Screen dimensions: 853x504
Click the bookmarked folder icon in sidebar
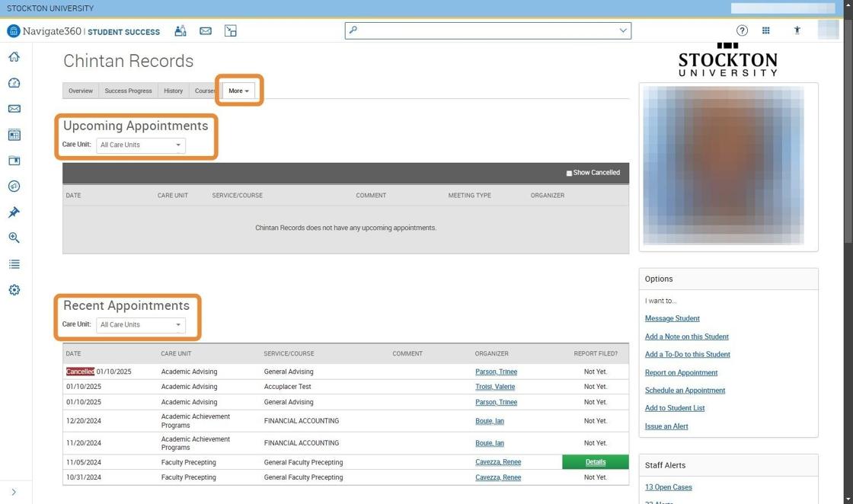(14, 161)
